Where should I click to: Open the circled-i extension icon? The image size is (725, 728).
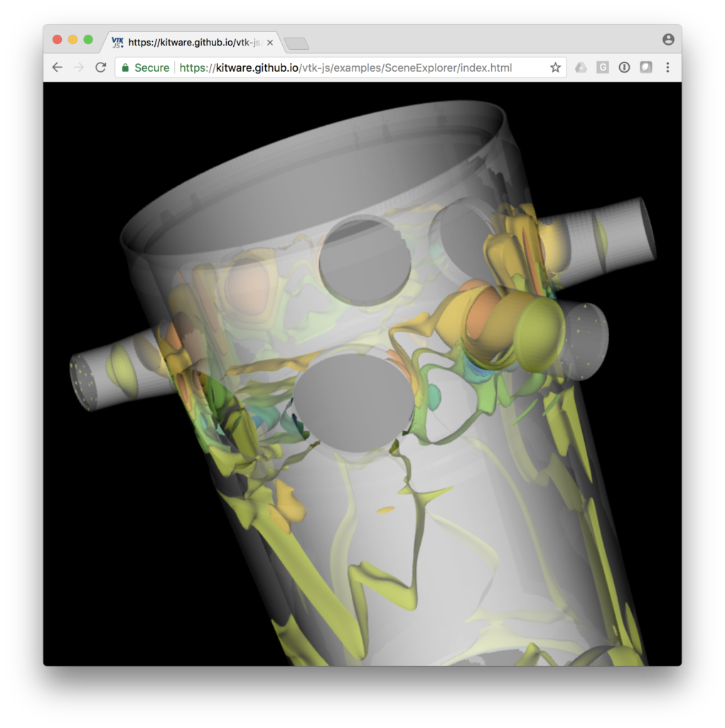click(x=624, y=68)
